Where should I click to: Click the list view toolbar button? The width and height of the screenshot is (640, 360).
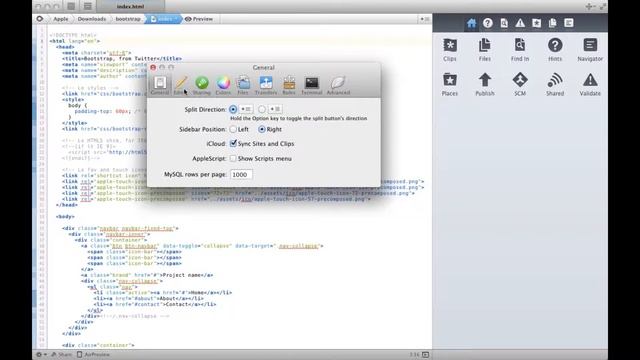pyautogui.click(x=87, y=6)
